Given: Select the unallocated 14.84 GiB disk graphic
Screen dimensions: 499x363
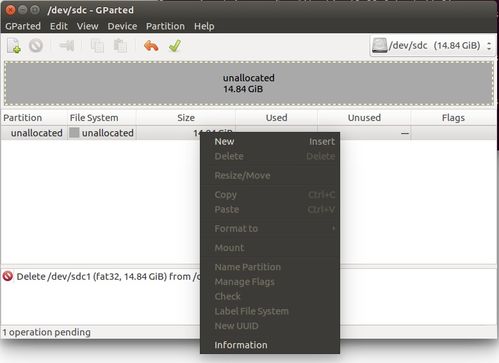Looking at the screenshot, I should pos(249,83).
